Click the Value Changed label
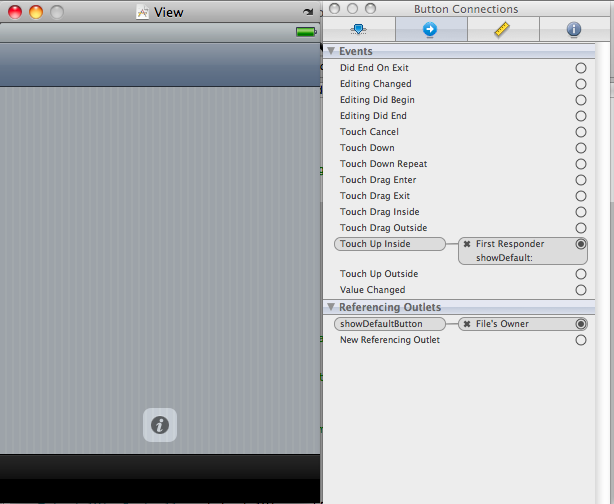This screenshot has width=614, height=504. coord(372,290)
